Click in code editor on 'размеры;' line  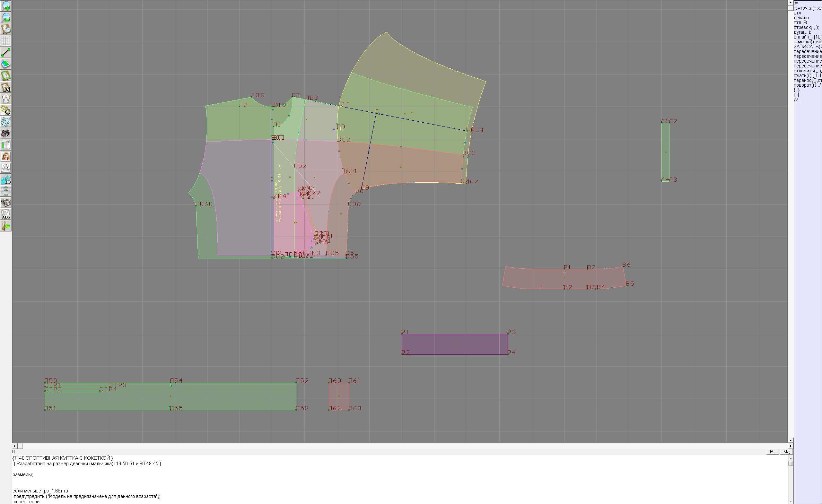[x=23, y=474]
